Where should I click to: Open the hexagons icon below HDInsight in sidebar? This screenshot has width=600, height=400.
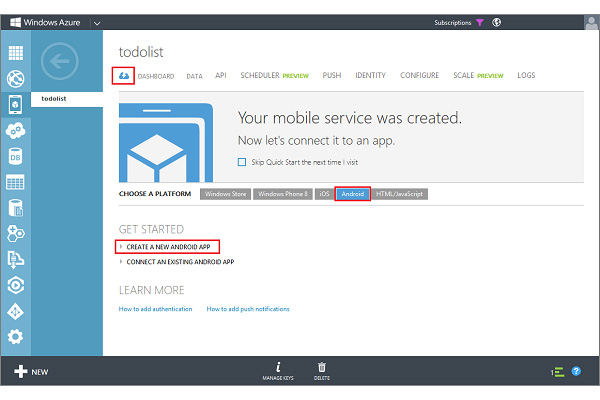click(x=16, y=233)
